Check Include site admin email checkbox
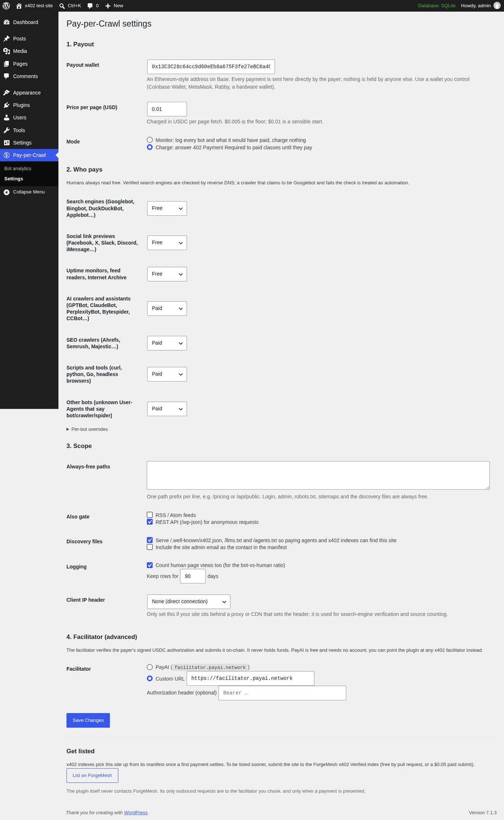The image size is (504, 820). click(x=150, y=547)
